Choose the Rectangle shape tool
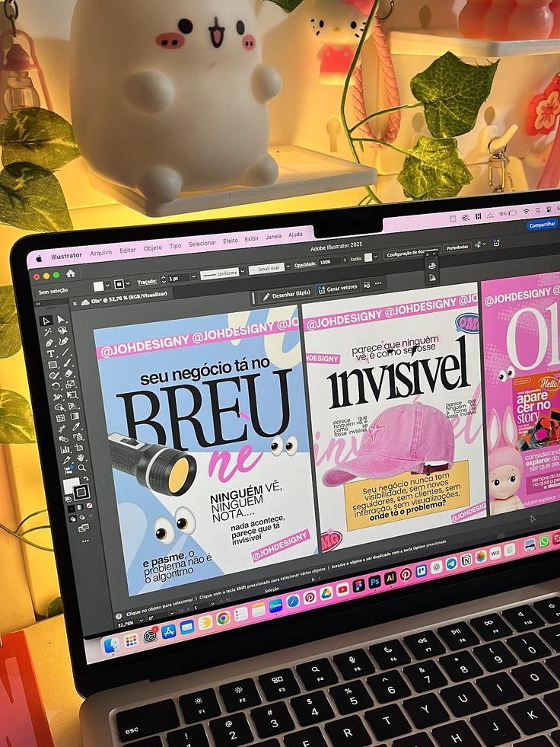This screenshot has width=560, height=747. pyautogui.click(x=52, y=365)
